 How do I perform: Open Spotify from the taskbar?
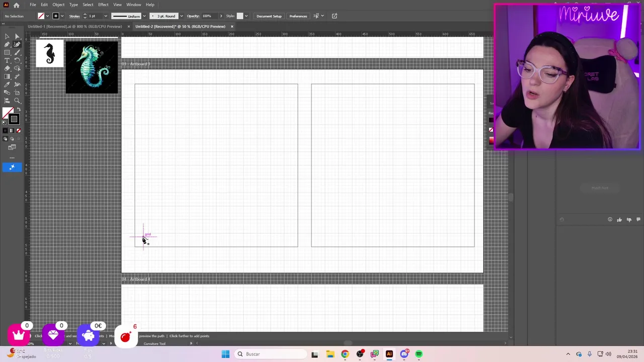419,354
